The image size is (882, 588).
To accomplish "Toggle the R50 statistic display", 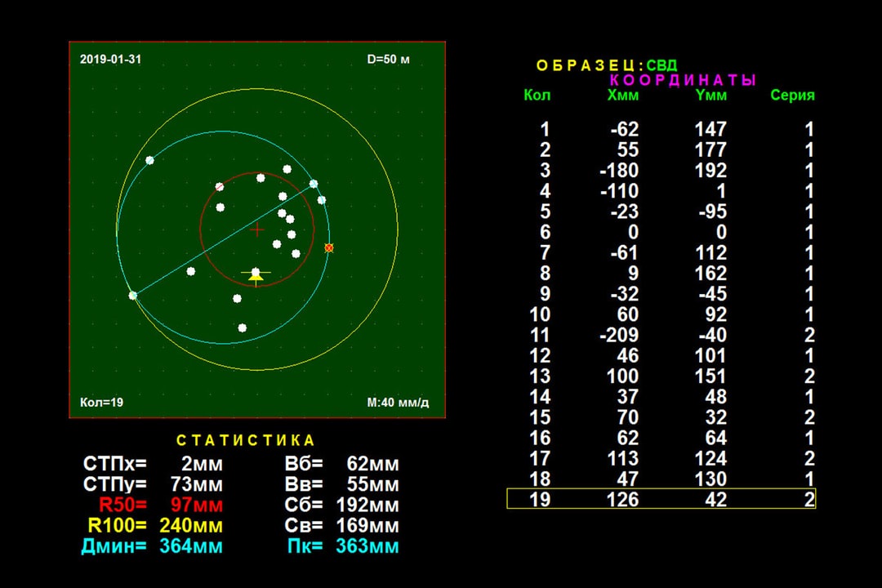I will tap(123, 505).
